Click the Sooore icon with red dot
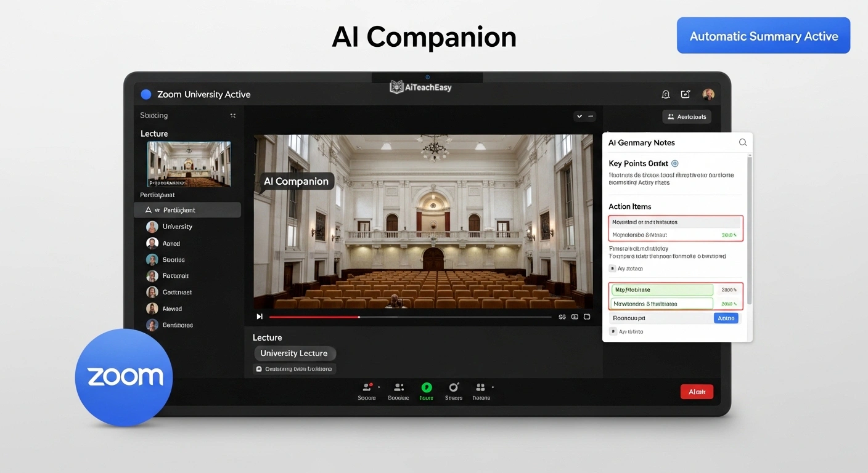The width and height of the screenshot is (868, 473). point(367,387)
